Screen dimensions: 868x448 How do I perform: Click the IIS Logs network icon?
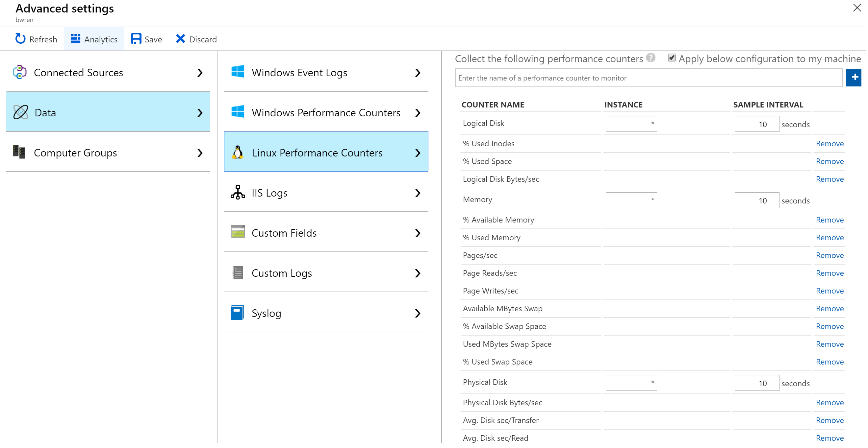click(238, 193)
